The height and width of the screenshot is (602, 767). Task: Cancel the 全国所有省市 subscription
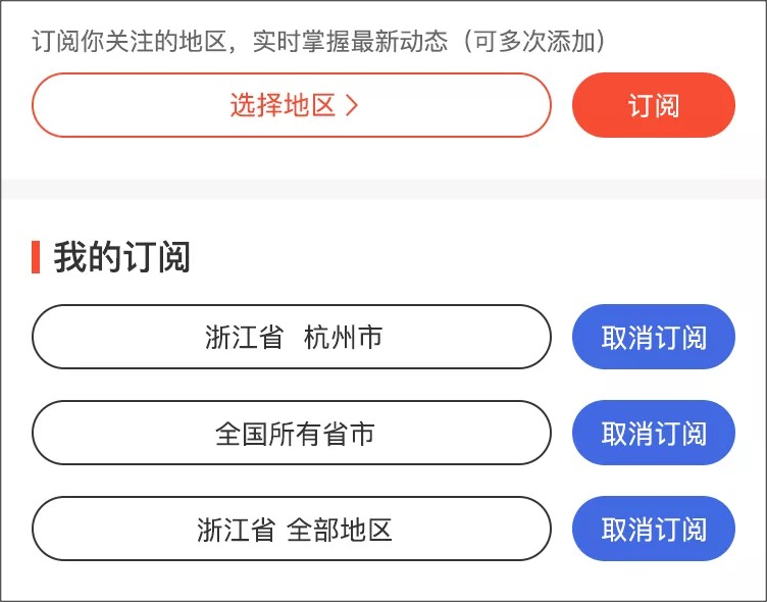653,433
